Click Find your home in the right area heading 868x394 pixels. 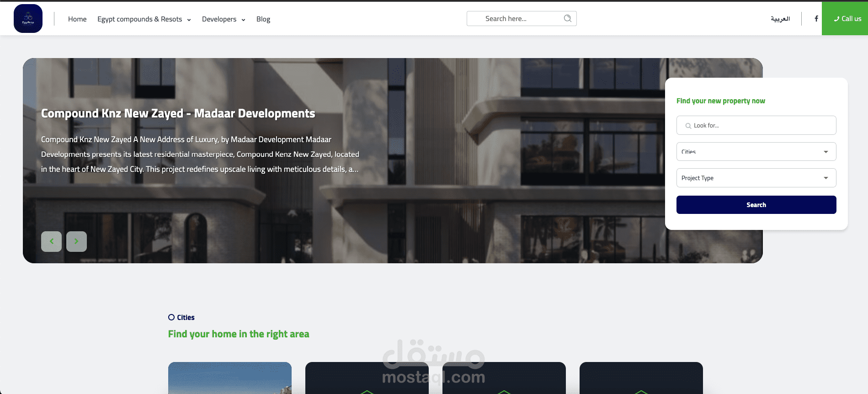click(239, 334)
